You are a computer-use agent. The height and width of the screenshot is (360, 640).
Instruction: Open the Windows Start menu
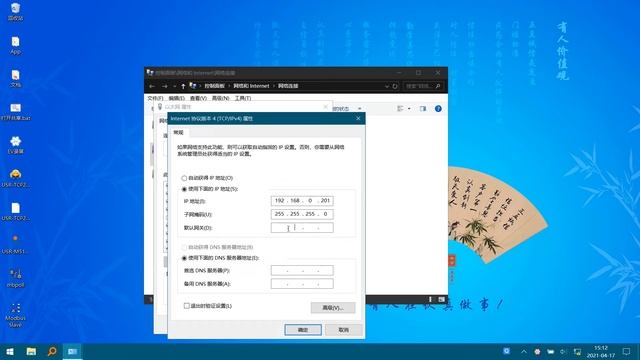(10, 351)
